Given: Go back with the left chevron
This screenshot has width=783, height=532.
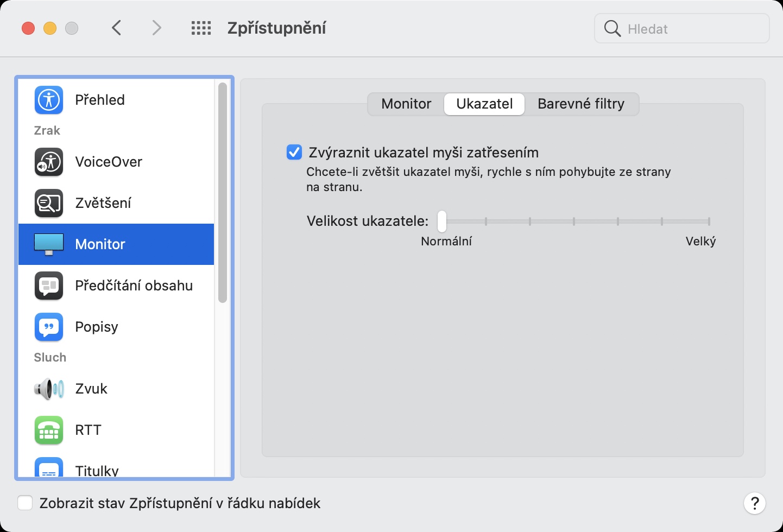Looking at the screenshot, I should pos(116,28).
